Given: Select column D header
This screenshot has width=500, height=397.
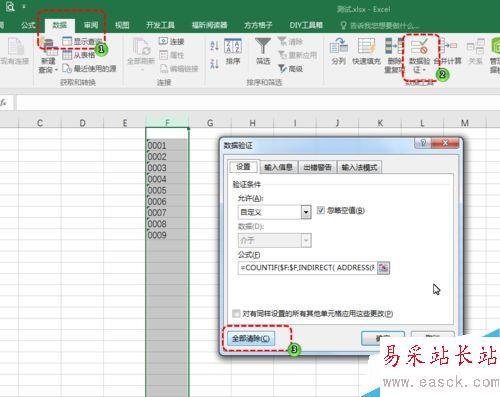Looking at the screenshot, I should click(x=82, y=123).
